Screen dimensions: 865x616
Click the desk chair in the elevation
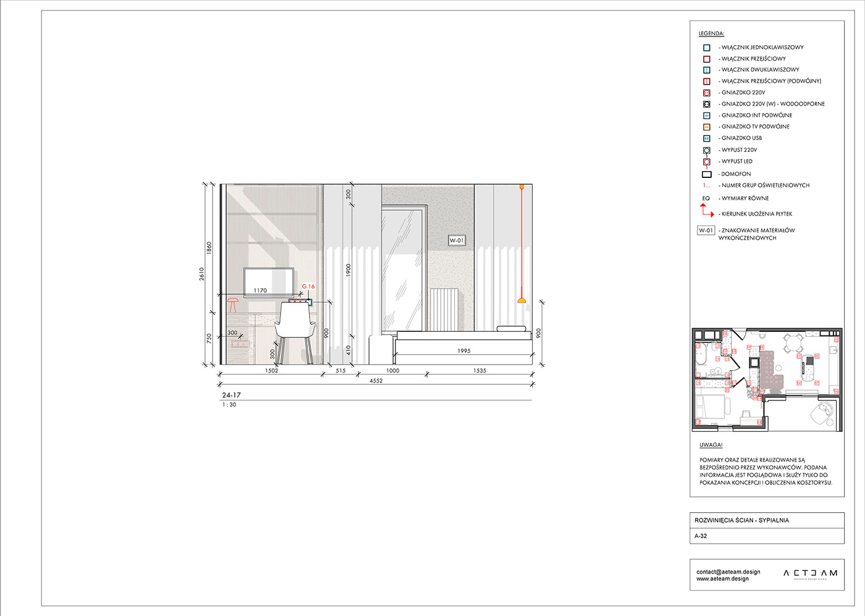click(295, 333)
